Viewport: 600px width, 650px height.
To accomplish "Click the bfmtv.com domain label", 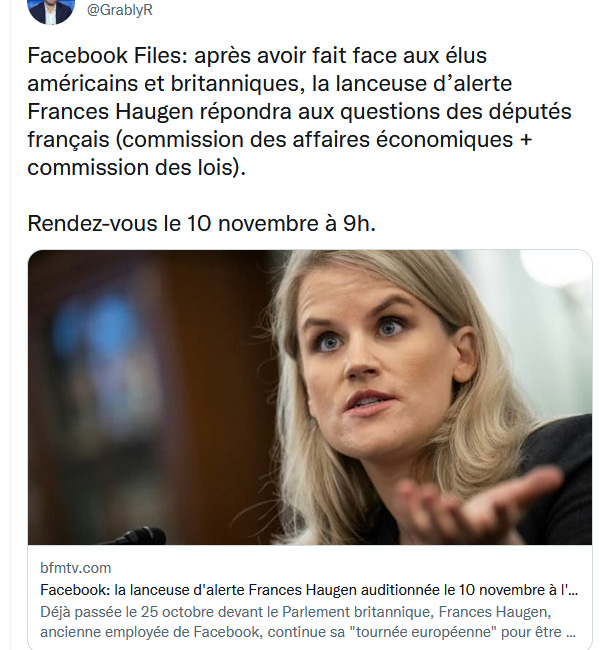I will click(x=75, y=568).
